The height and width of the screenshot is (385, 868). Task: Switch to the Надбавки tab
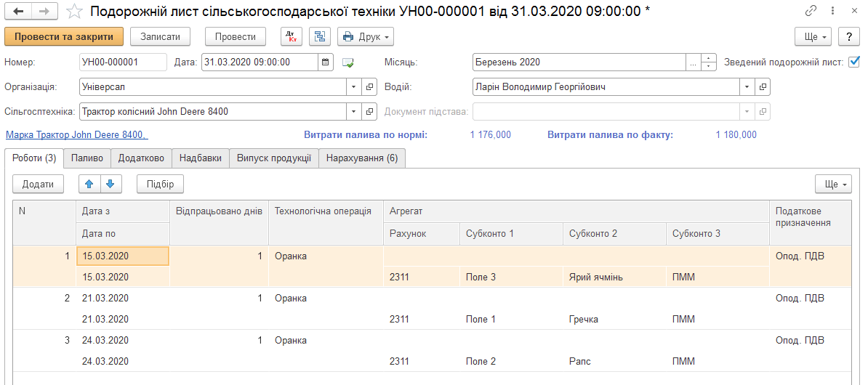coord(201,158)
